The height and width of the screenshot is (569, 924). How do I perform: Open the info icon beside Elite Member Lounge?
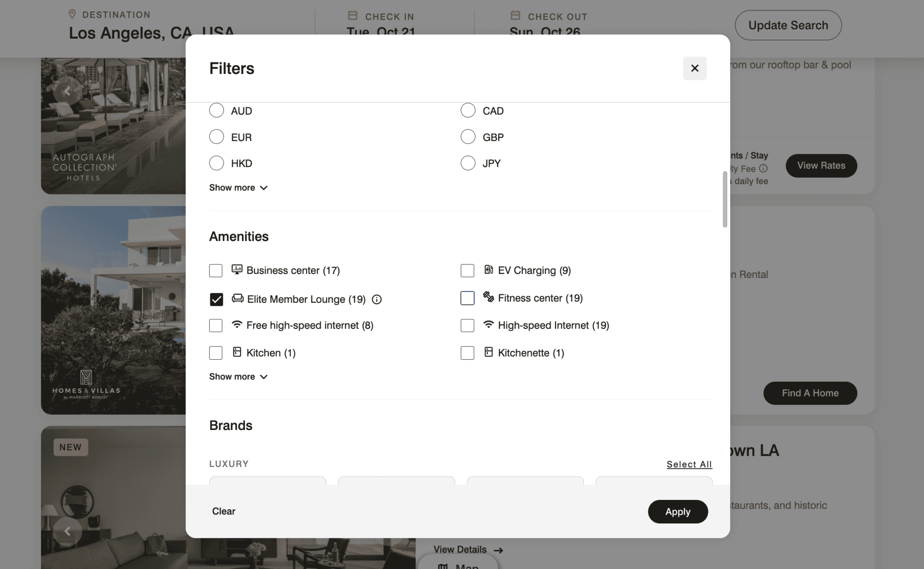point(377,299)
